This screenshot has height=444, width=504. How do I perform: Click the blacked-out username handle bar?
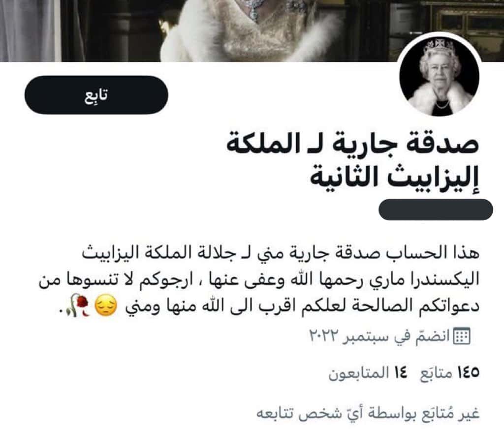coord(436,209)
